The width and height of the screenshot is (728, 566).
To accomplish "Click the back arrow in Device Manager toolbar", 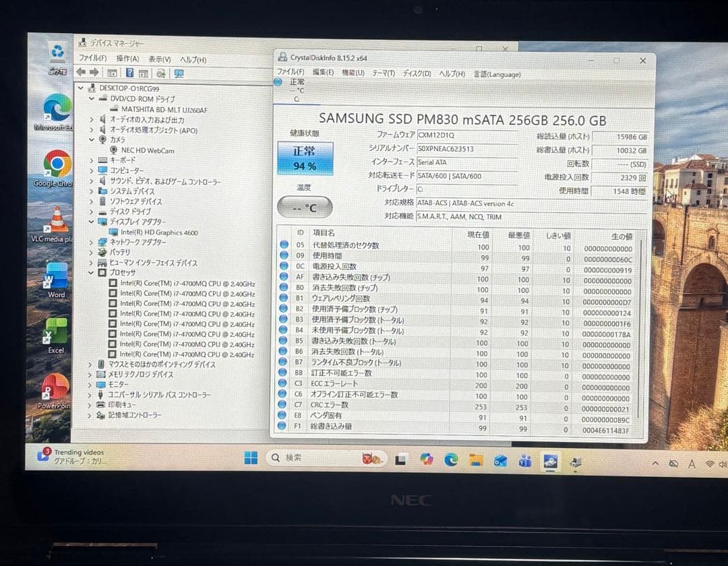I will pyautogui.click(x=81, y=74).
